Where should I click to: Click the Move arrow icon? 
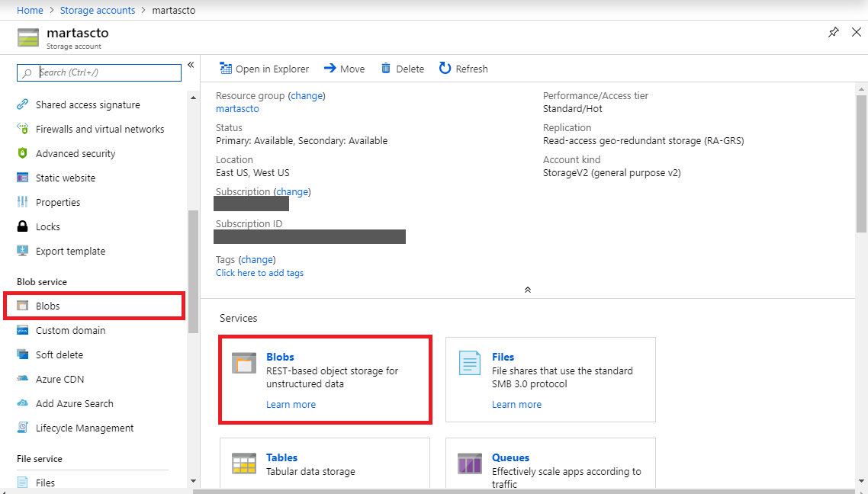(330, 68)
